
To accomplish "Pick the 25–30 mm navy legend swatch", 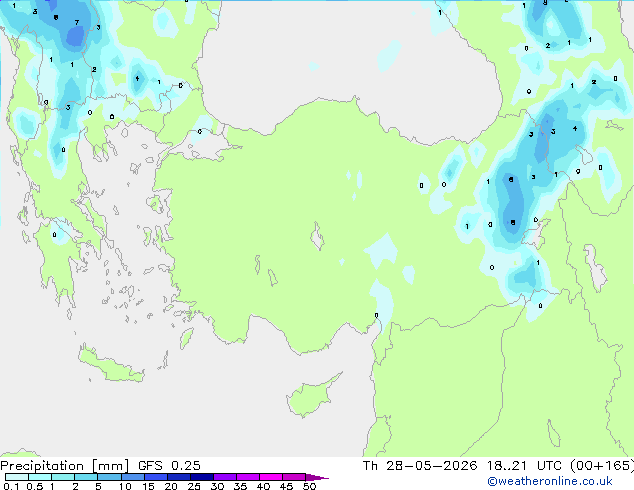I will click(202, 477).
